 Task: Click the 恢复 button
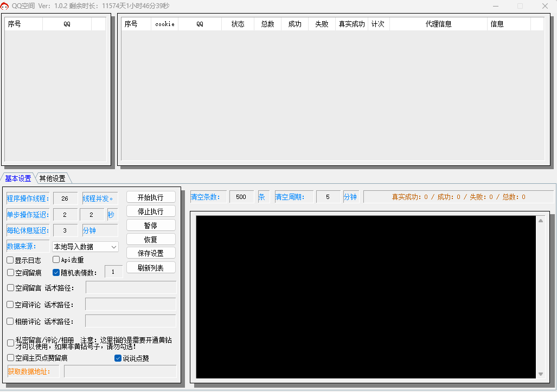[151, 239]
